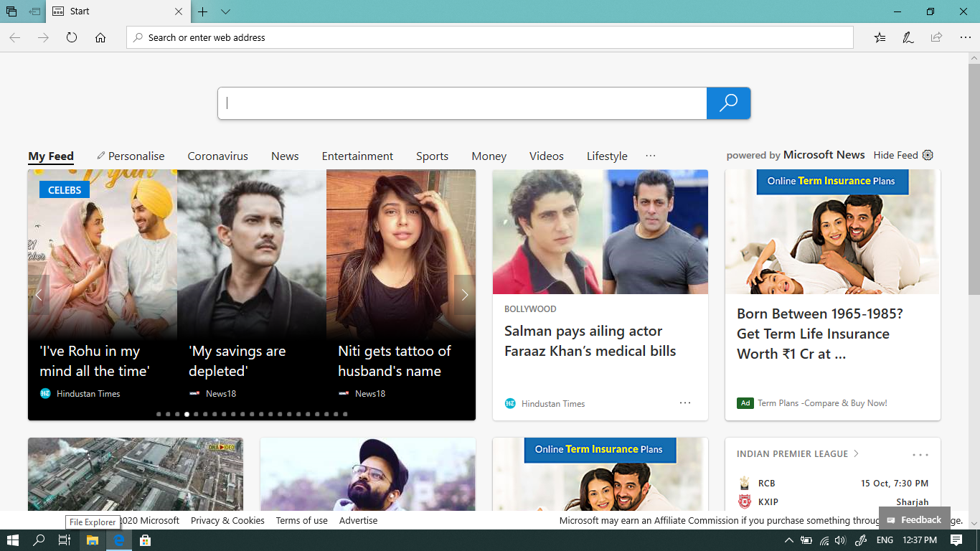Open taskbar Search magnifier
The width and height of the screenshot is (980, 551).
[x=39, y=540]
